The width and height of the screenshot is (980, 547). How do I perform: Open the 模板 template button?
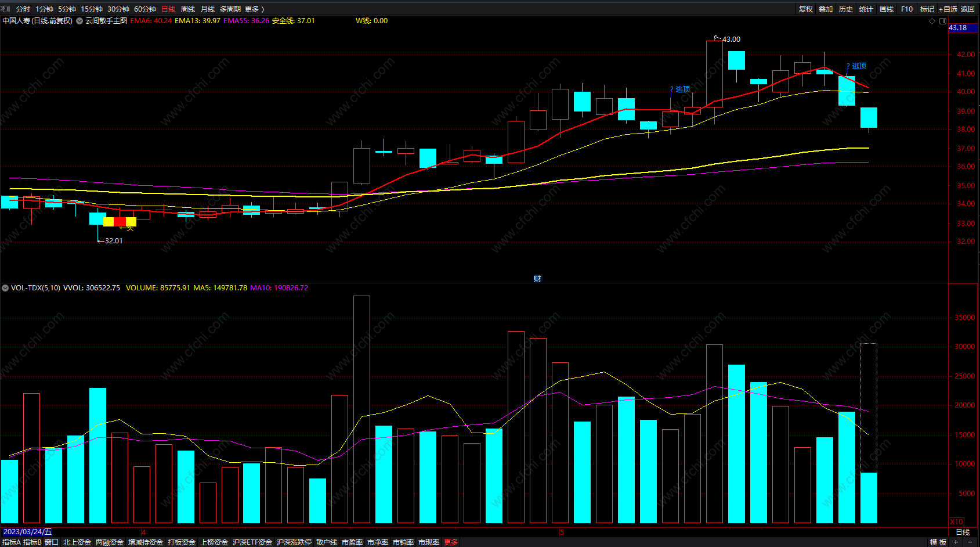click(x=938, y=542)
